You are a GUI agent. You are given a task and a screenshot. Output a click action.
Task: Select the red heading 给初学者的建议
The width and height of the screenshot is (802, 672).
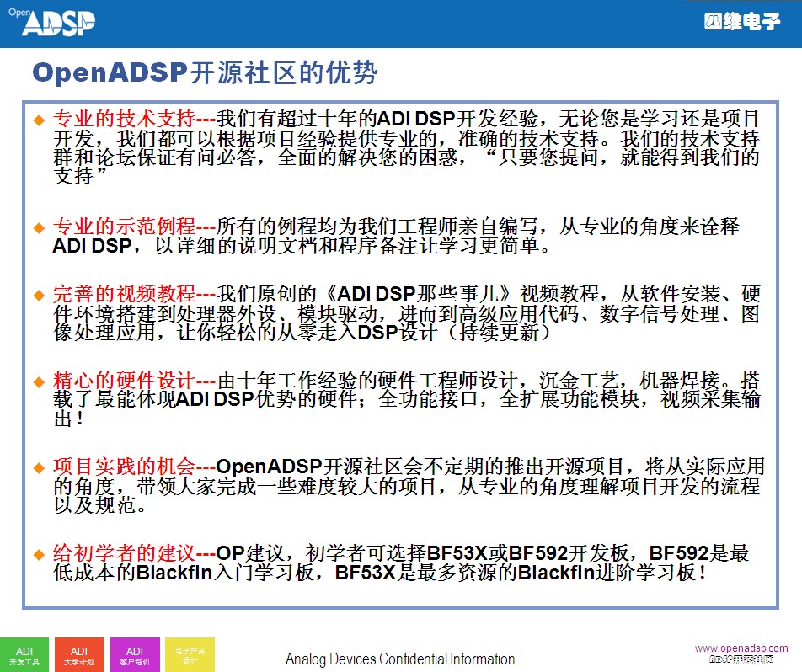pos(125,552)
